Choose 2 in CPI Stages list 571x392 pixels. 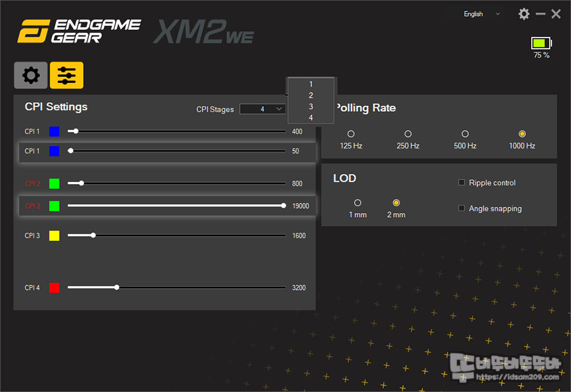(x=311, y=95)
